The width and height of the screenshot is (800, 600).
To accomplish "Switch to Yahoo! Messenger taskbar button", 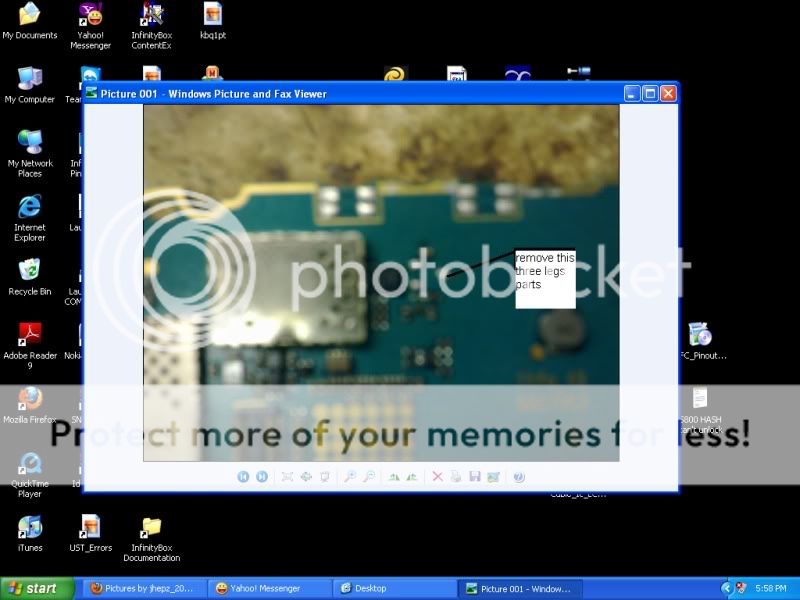I will [x=267, y=588].
